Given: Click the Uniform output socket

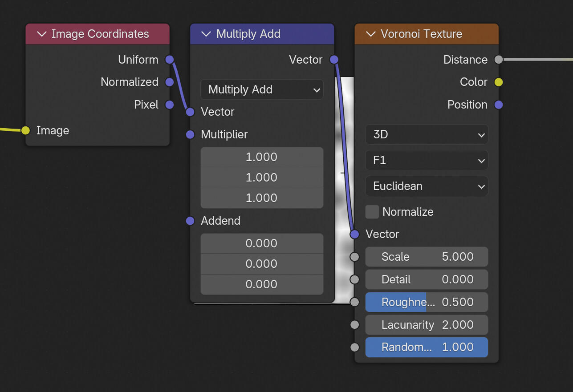Looking at the screenshot, I should 169,60.
